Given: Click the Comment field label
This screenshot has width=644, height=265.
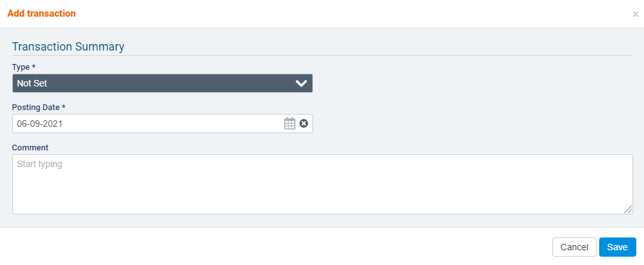Looking at the screenshot, I should pos(30,147).
